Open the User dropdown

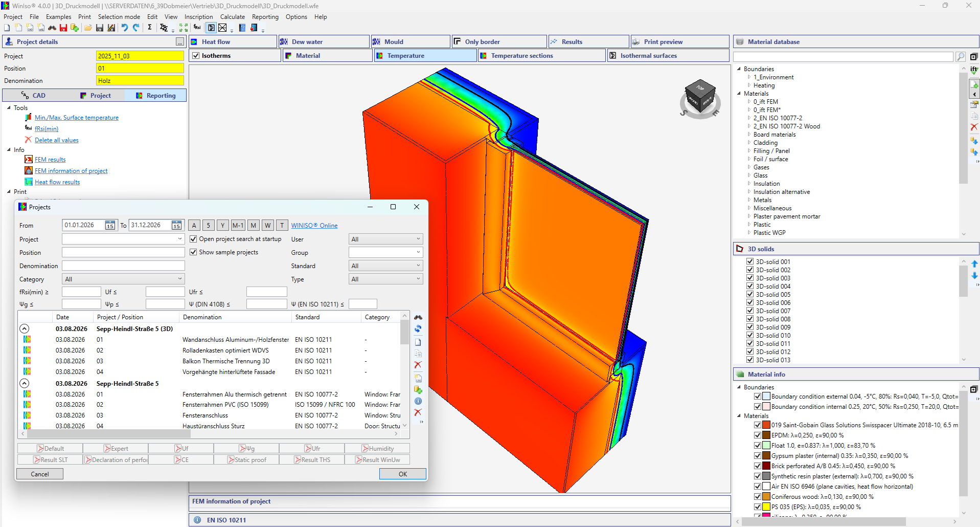386,239
